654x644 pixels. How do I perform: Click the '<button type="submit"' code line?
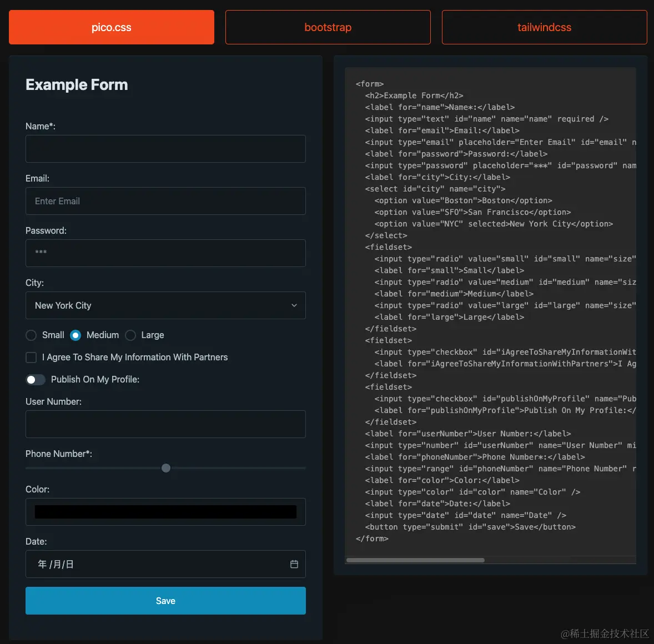point(470,527)
